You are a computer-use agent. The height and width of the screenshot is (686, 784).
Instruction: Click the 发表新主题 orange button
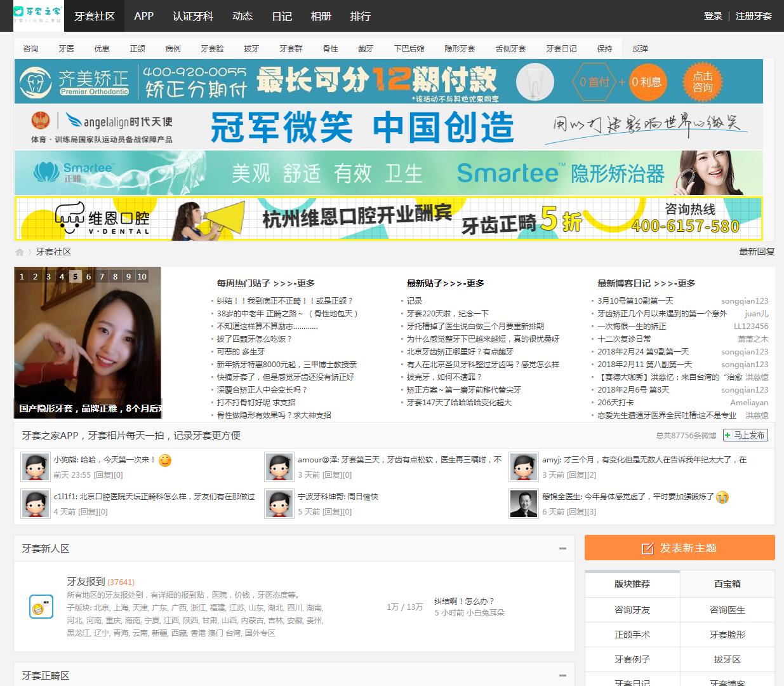pyautogui.click(x=679, y=548)
